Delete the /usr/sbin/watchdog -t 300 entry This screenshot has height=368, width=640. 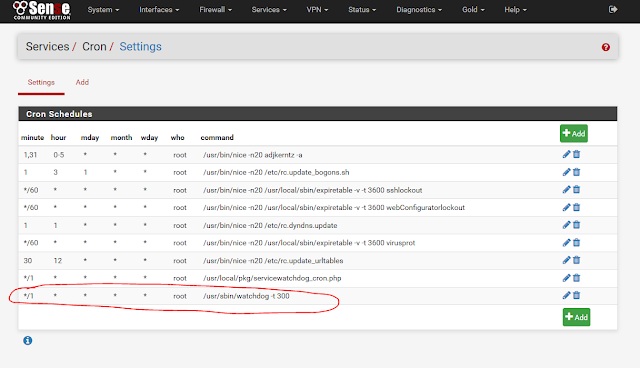(x=576, y=295)
